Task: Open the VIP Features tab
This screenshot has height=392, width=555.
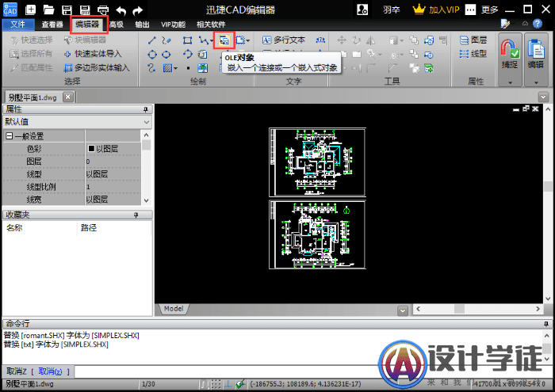Action: click(173, 25)
